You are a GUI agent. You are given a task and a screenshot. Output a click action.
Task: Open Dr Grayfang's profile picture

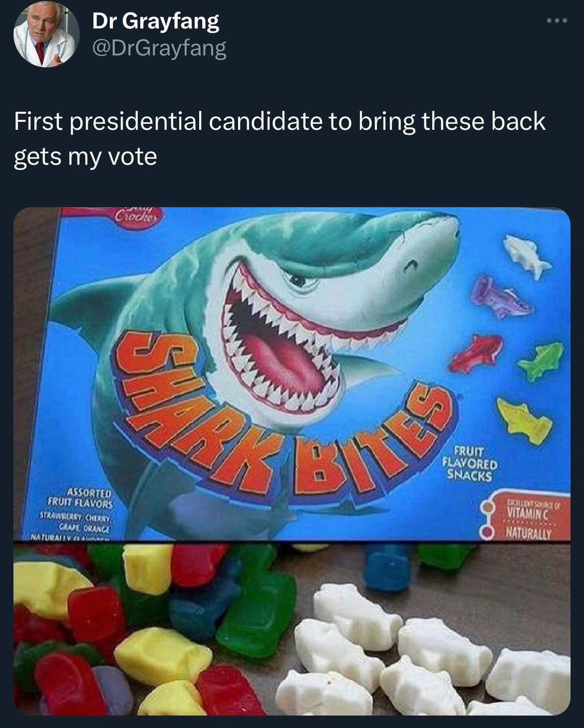(x=46, y=35)
